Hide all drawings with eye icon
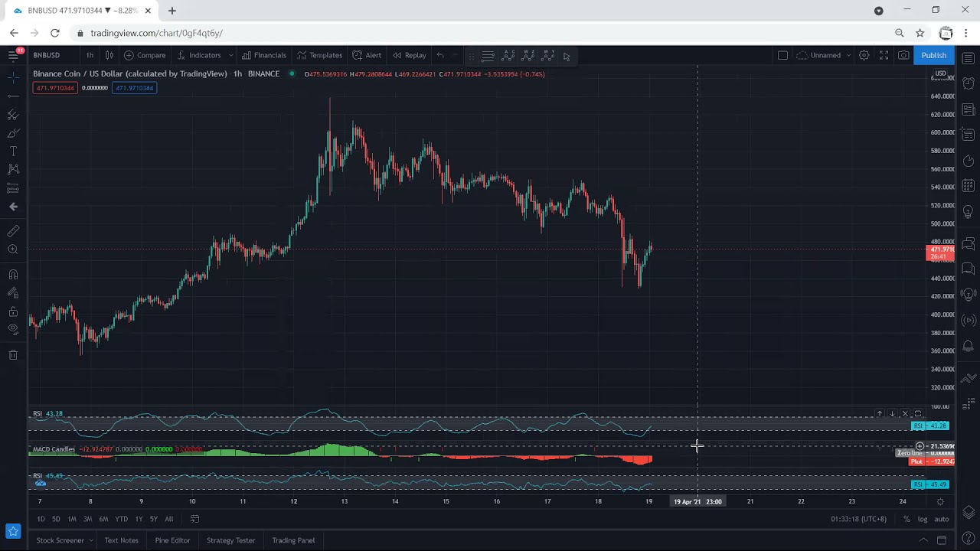The height and width of the screenshot is (551, 980). [x=13, y=330]
